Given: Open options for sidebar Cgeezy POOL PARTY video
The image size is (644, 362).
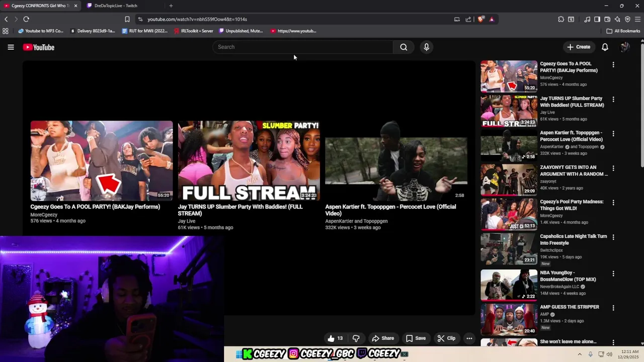Looking at the screenshot, I should [613, 64].
